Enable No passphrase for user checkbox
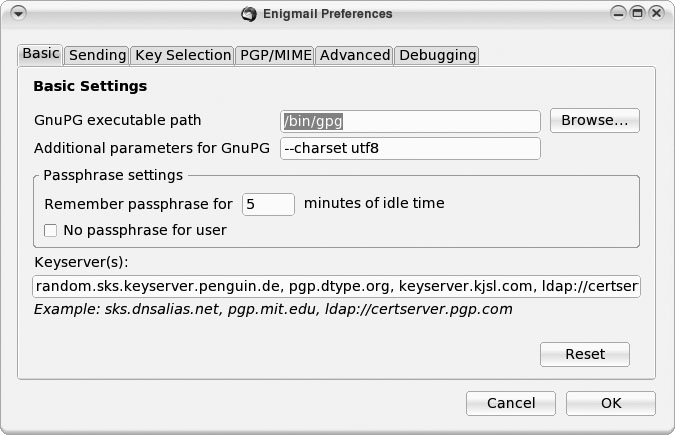Viewport: 675px width, 435px height. (x=51, y=231)
